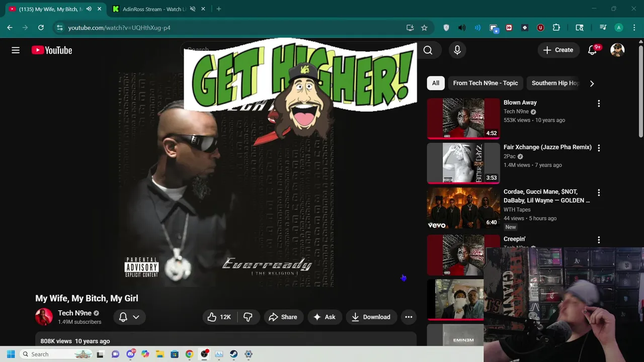Open Discord from the taskbar
The height and width of the screenshot is (362, 644).
point(130,354)
